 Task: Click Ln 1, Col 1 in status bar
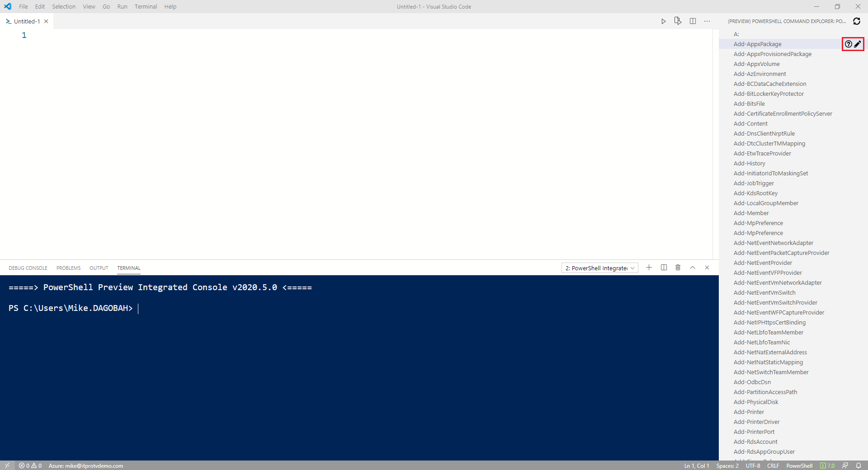(696, 465)
